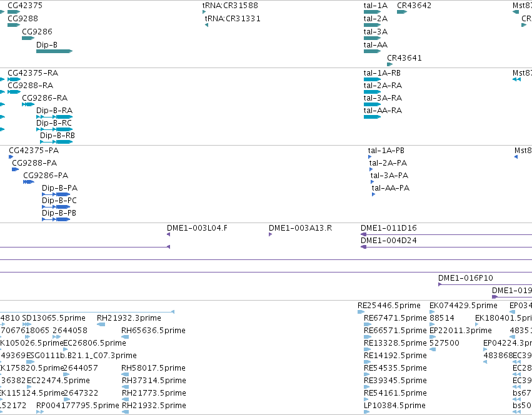Viewport: 532px width, 415px height.
Task: Click the CR43641 gene label
Action: [404, 57]
